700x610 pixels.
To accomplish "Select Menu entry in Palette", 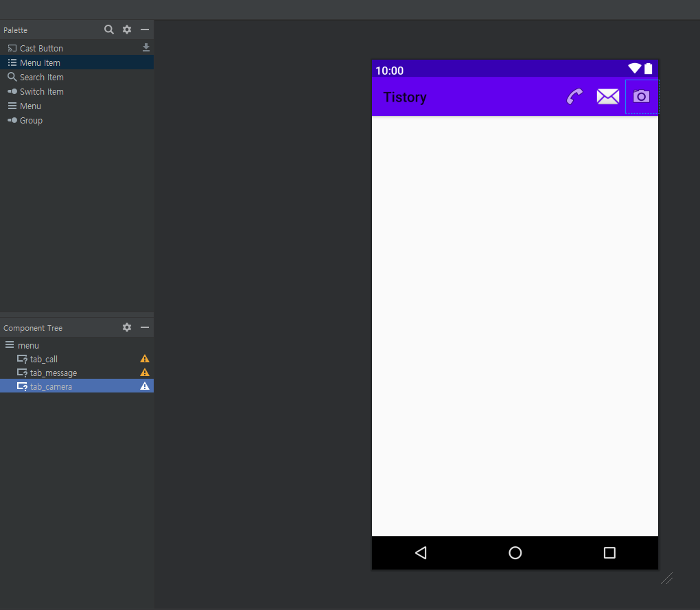I will point(77,106).
